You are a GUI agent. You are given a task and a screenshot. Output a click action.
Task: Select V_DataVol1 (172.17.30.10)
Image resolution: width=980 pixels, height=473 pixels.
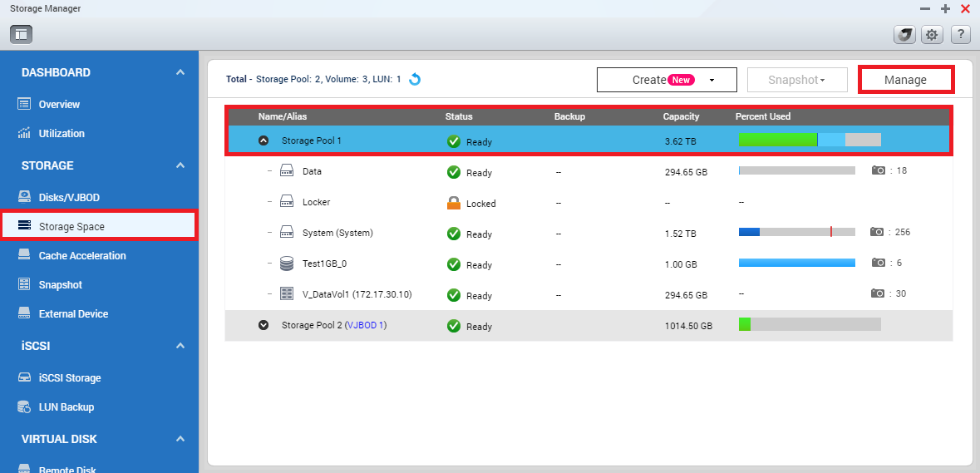357,294
